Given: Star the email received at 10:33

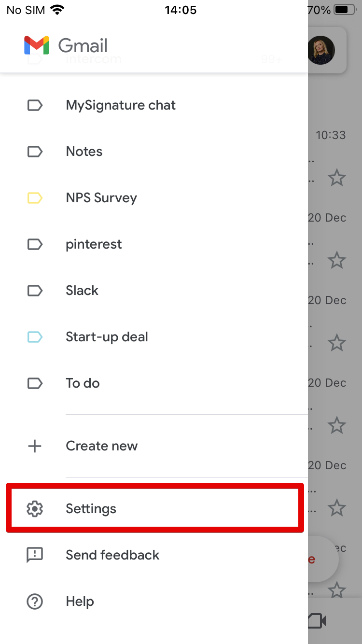Looking at the screenshot, I should (x=337, y=178).
